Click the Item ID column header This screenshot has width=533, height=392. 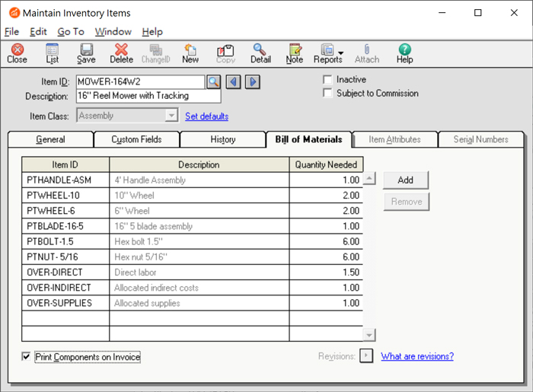[x=65, y=164]
